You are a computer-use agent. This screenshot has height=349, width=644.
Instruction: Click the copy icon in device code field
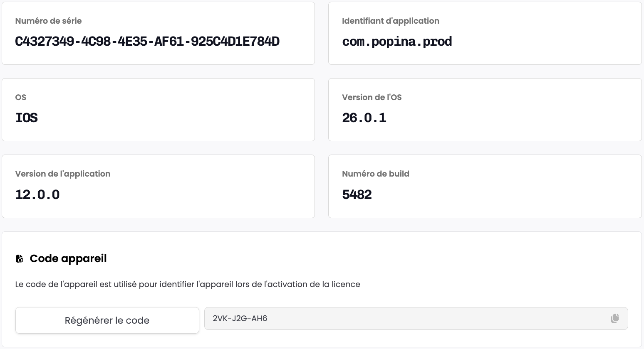614,318
